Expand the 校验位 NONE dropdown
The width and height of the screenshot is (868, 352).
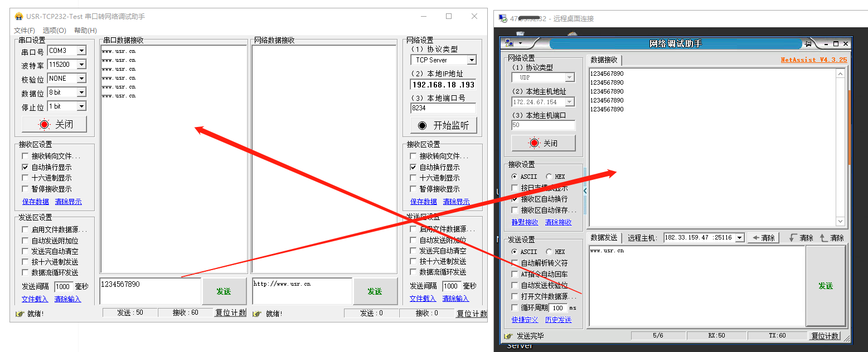82,79
